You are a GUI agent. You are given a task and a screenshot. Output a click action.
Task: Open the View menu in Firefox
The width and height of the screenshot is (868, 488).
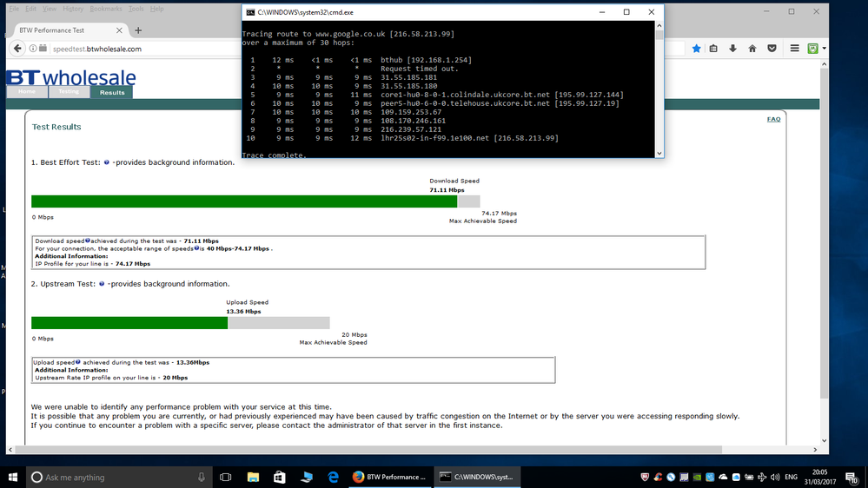(50, 9)
